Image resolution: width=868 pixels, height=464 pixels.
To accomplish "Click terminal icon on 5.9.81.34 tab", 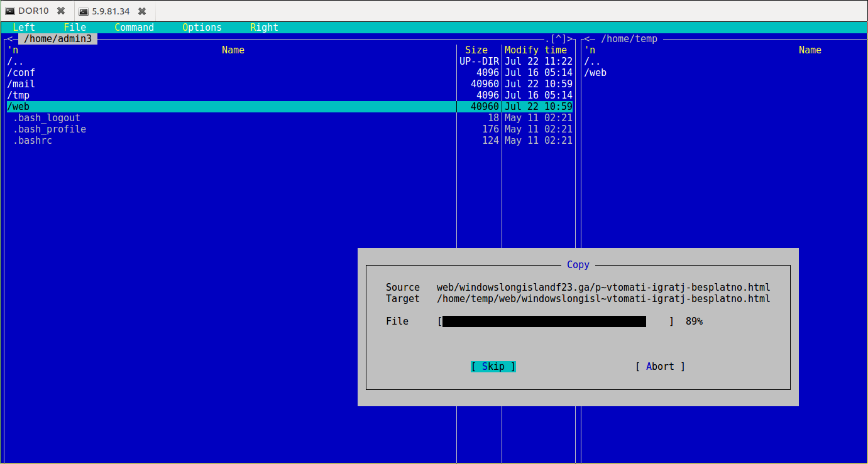I will pyautogui.click(x=84, y=11).
